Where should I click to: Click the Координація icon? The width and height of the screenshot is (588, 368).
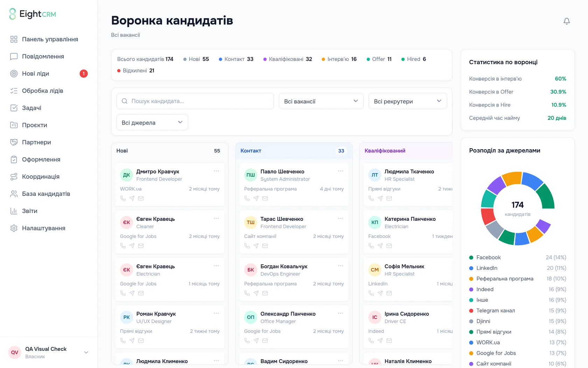[14, 177]
